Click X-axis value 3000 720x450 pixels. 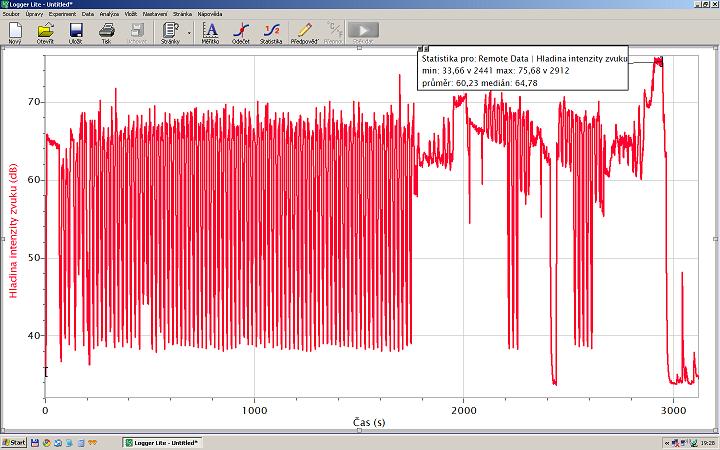coord(673,410)
